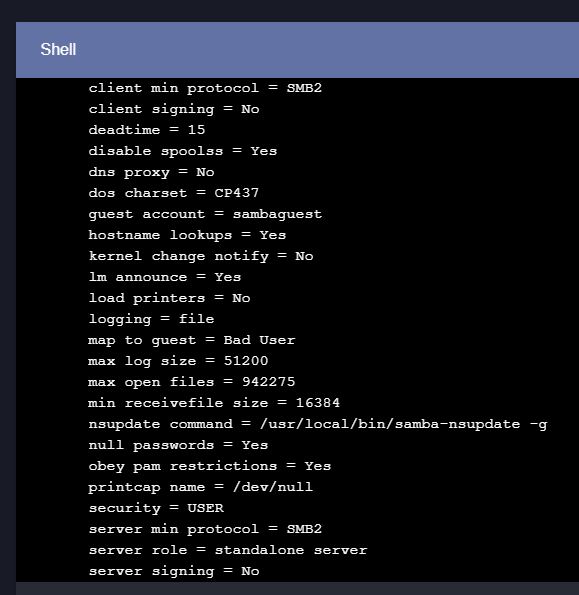Click the 'client min protocol = SMB2' line

pos(205,88)
